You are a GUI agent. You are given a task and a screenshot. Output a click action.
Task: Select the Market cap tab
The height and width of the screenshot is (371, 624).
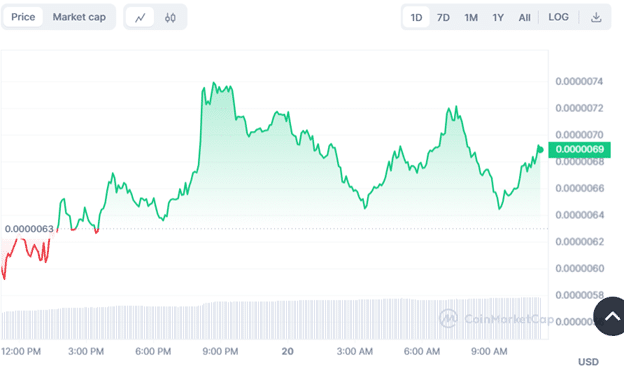[79, 17]
